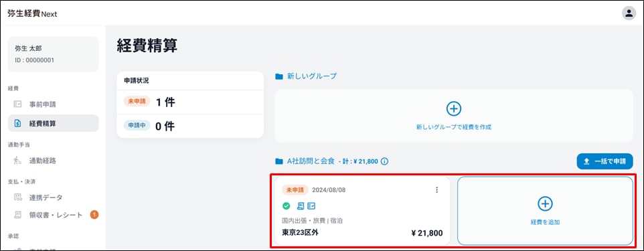Select 経費精算 in the sidebar
The width and height of the screenshot is (644, 251).
(53, 123)
